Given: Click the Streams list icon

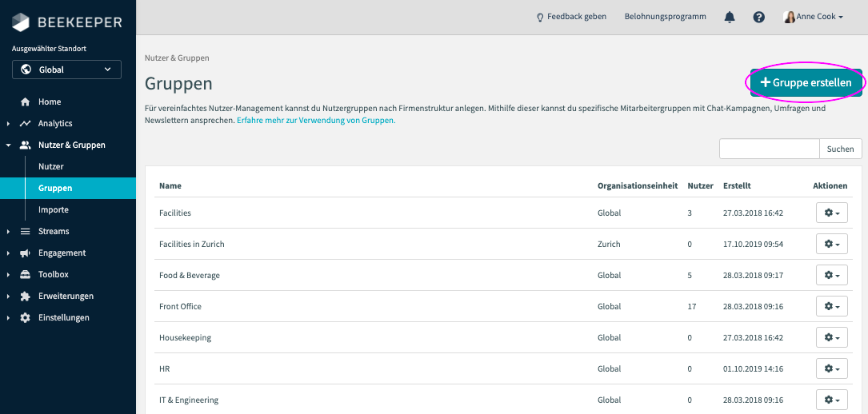Looking at the screenshot, I should point(25,232).
